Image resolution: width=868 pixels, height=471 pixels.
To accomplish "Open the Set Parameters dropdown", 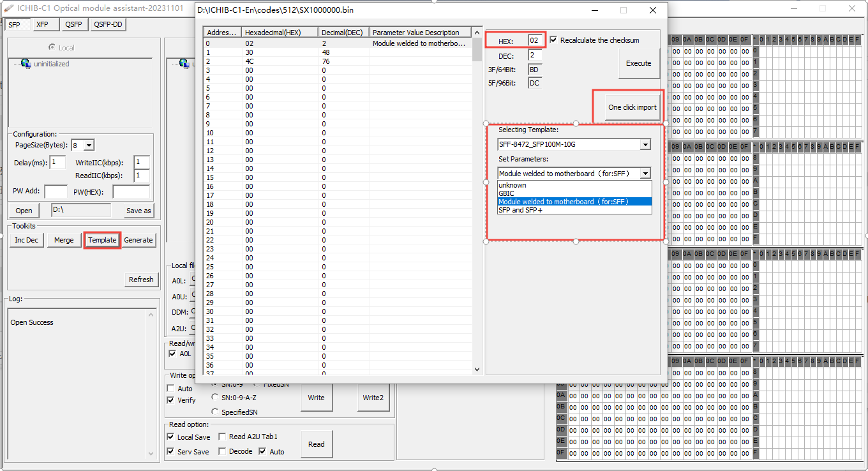I will point(645,173).
